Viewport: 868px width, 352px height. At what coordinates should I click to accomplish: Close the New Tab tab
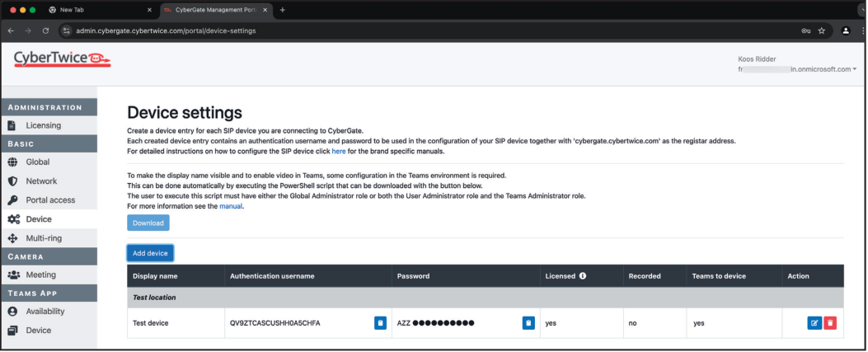(x=149, y=10)
